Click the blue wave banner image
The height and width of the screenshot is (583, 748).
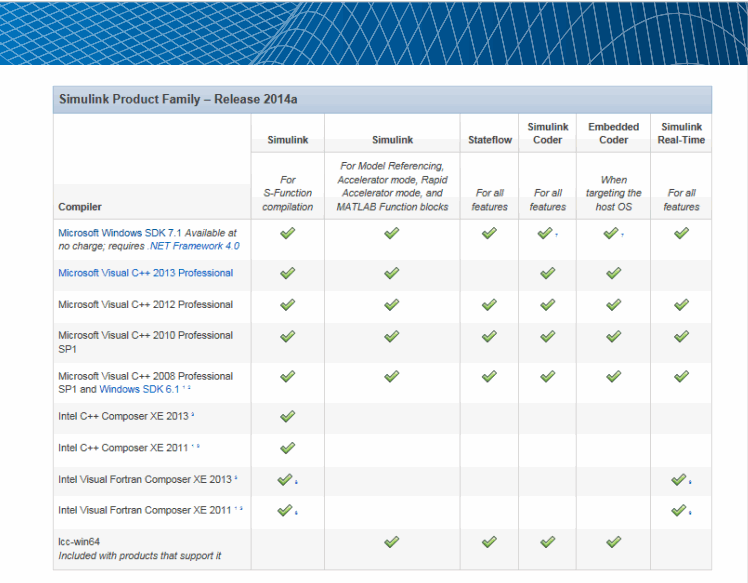pos(374,32)
